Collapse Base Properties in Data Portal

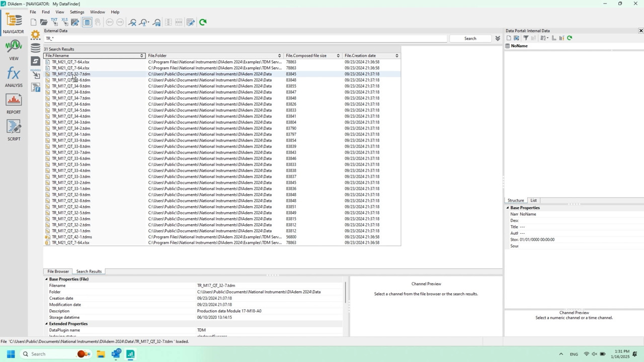(508, 208)
